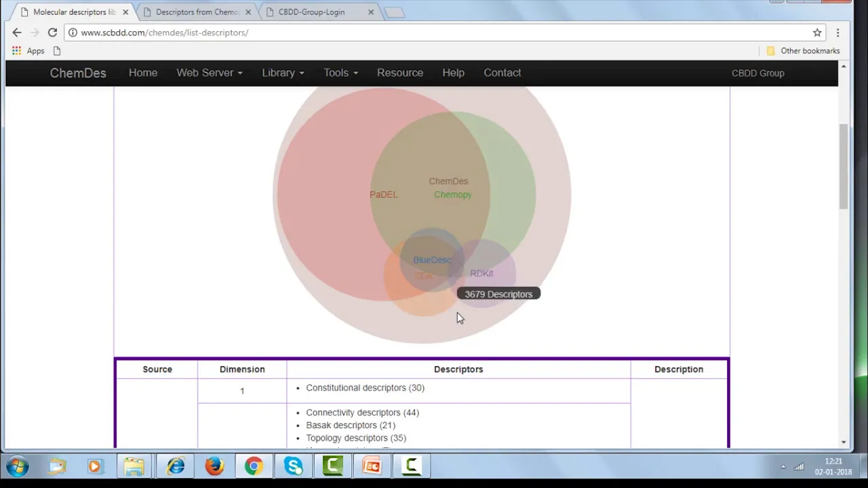868x488 pixels.
Task: Click scrollbar up arrow
Action: tap(844, 66)
